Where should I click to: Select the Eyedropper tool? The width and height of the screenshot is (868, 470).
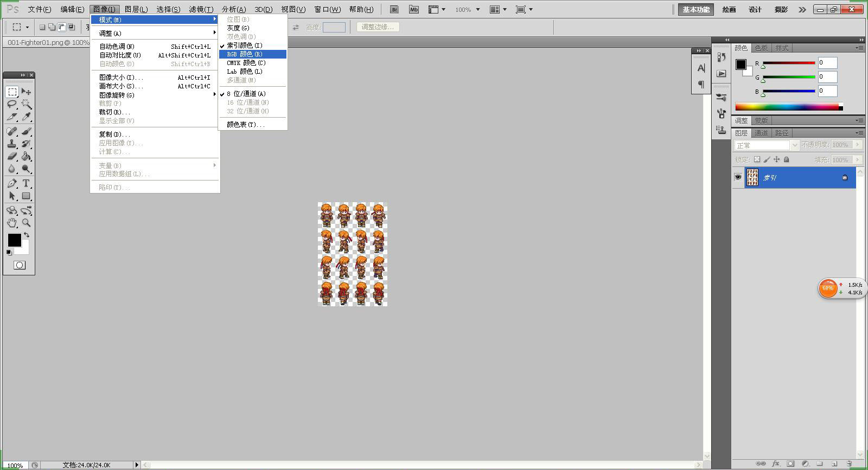click(26, 117)
